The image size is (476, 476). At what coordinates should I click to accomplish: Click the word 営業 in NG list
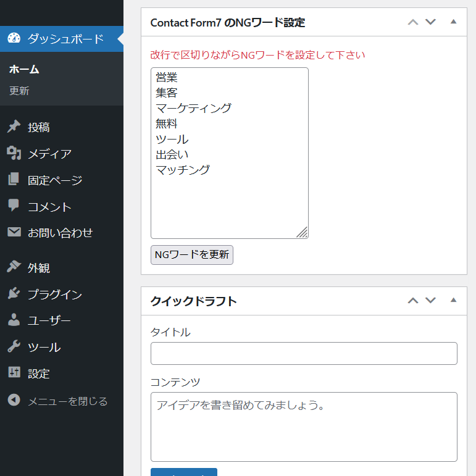[167, 77]
